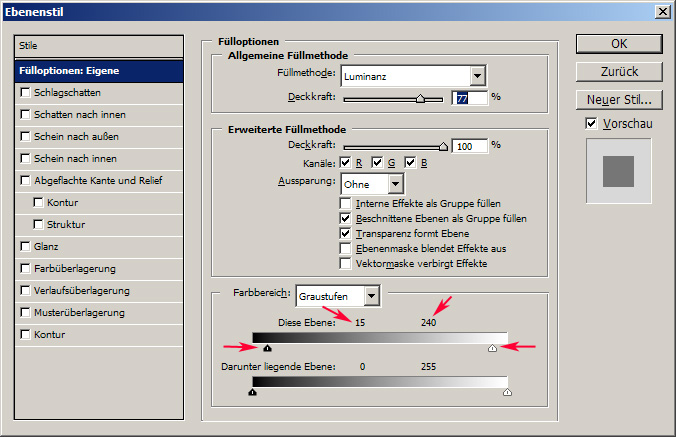
Task: Open the Aussparung dropdown showing Ohne
Action: click(x=372, y=184)
